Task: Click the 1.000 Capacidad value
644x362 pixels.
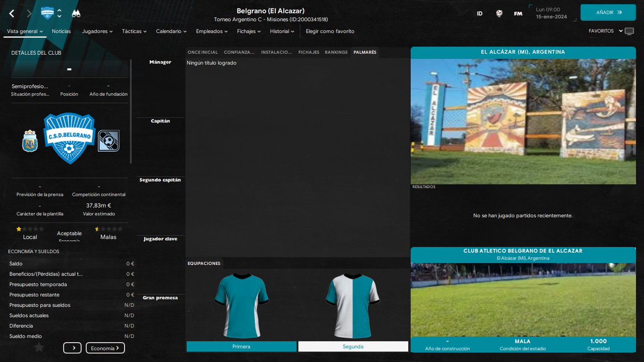Action: (598, 341)
